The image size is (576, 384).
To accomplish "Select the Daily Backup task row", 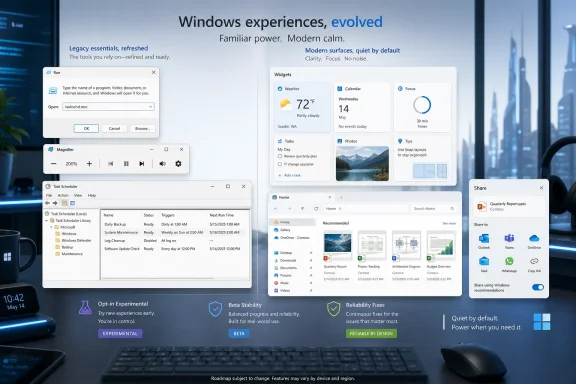I will click(174, 224).
